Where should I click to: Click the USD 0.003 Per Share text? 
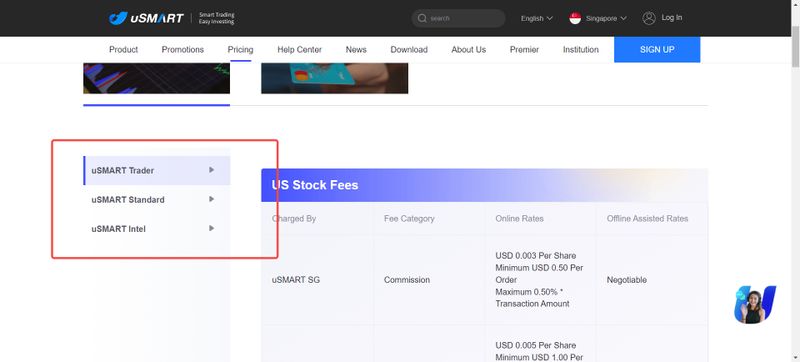(x=535, y=255)
